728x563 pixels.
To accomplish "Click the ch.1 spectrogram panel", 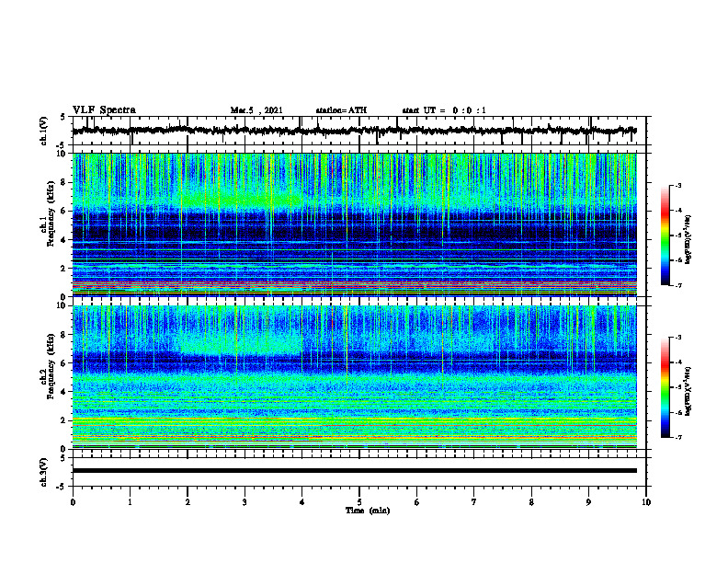I will click(x=354, y=224).
